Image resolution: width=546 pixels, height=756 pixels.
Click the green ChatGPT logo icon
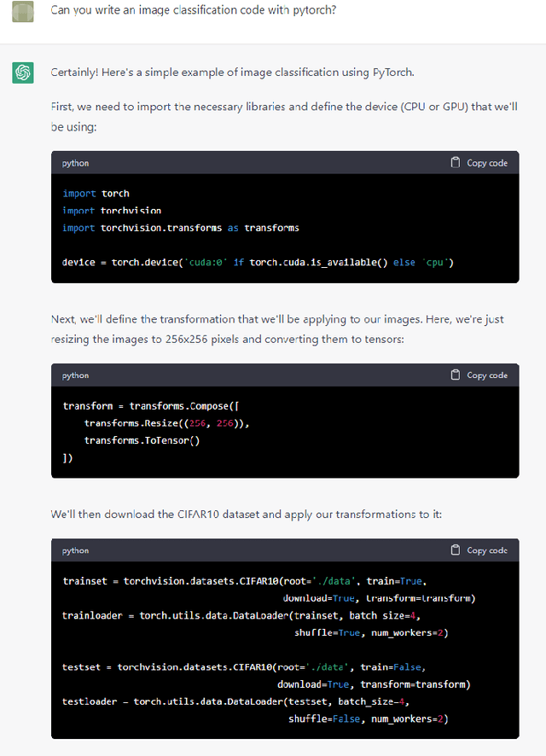pyautogui.click(x=23, y=73)
